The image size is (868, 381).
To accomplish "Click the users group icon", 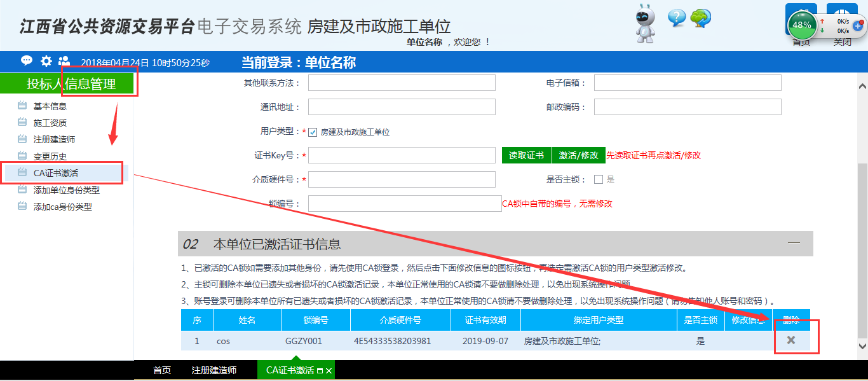I will point(64,61).
